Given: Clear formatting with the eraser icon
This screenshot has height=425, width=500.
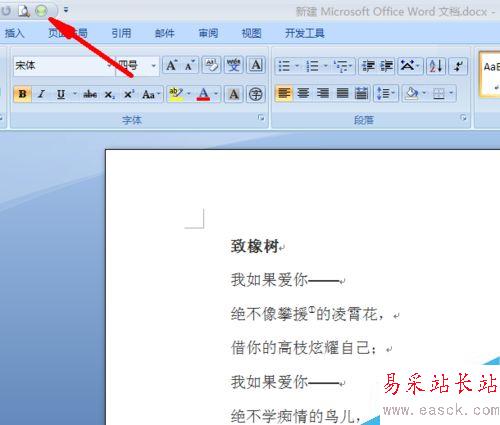Looking at the screenshot, I should 211,65.
